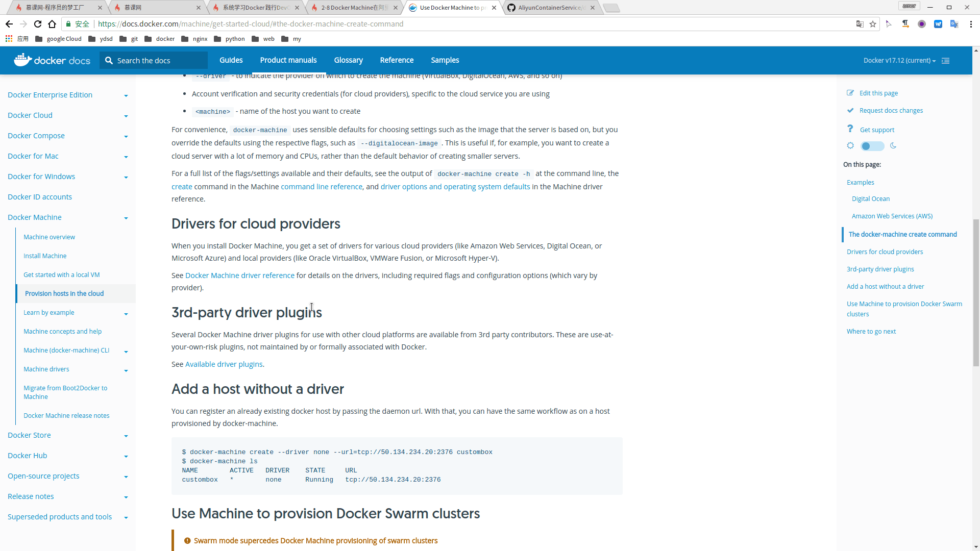Follow the command line reference link
Viewport: 980px width, 551px height.
[x=322, y=187]
